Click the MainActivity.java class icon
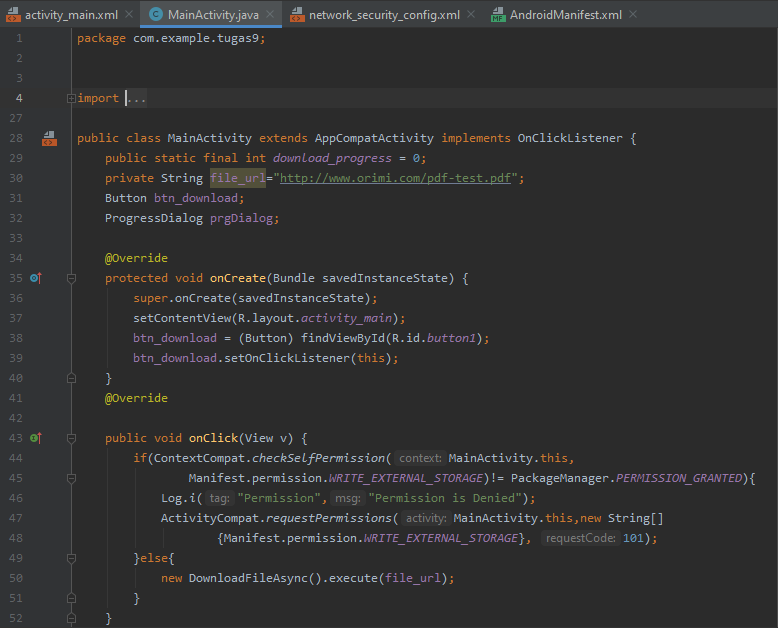This screenshot has width=778, height=628. pyautogui.click(x=156, y=14)
